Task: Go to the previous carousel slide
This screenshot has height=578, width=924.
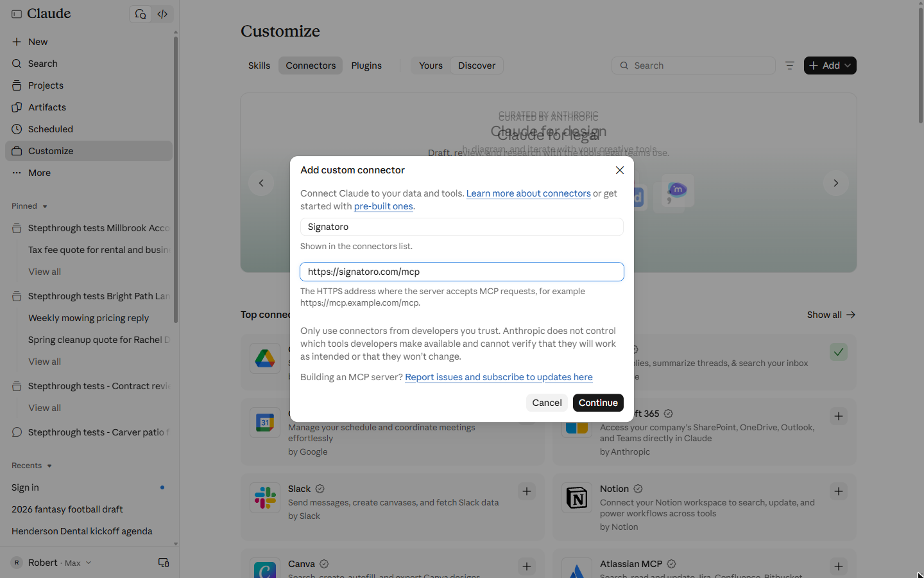Action: pos(261,183)
